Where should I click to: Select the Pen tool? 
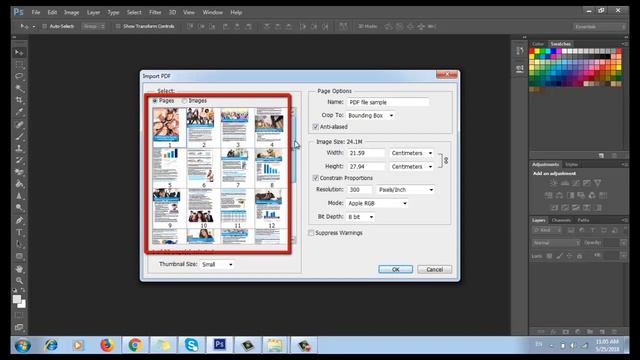(x=19, y=220)
